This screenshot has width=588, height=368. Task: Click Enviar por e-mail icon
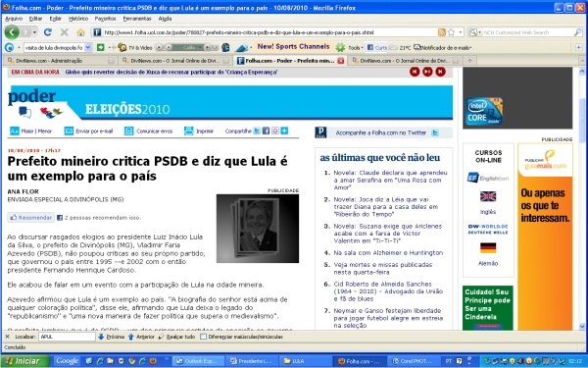[69, 131]
